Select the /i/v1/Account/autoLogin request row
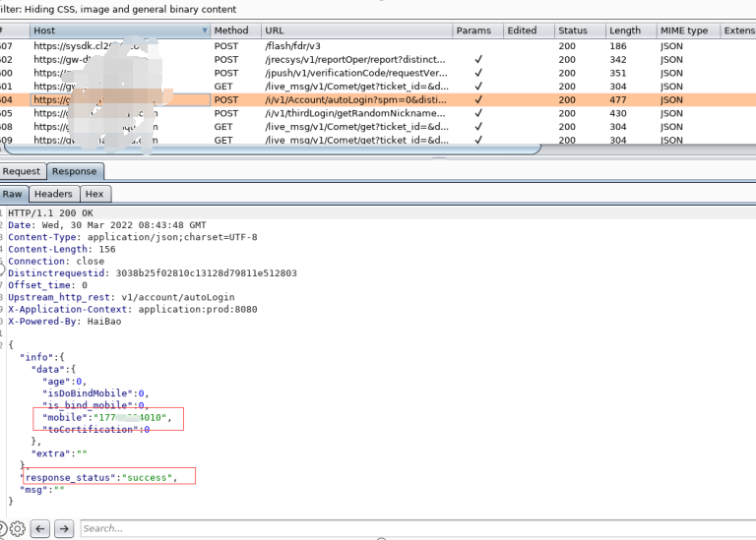The height and width of the screenshot is (540, 756). (378, 99)
